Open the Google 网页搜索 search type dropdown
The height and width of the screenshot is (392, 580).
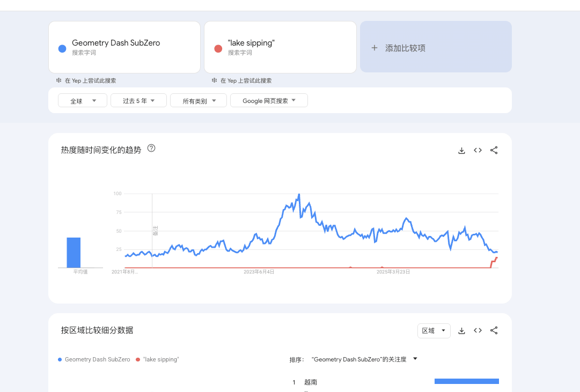pyautogui.click(x=269, y=101)
